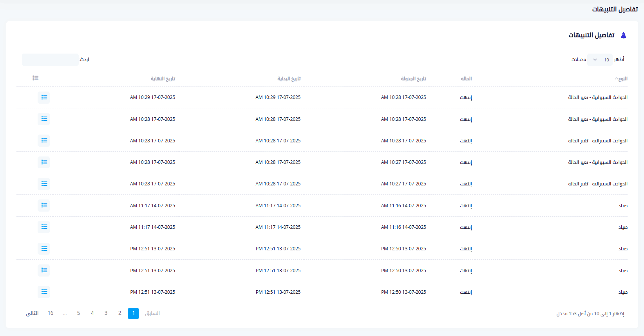Viewport: 644px width, 336px height.
Task: Click التالي to go to next page
Action: point(32,313)
